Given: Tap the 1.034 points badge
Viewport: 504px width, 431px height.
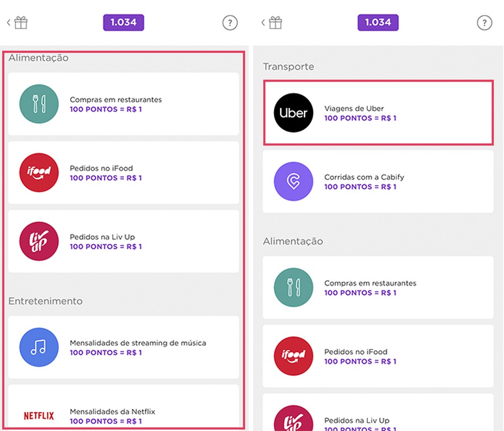Looking at the screenshot, I should click(123, 22).
